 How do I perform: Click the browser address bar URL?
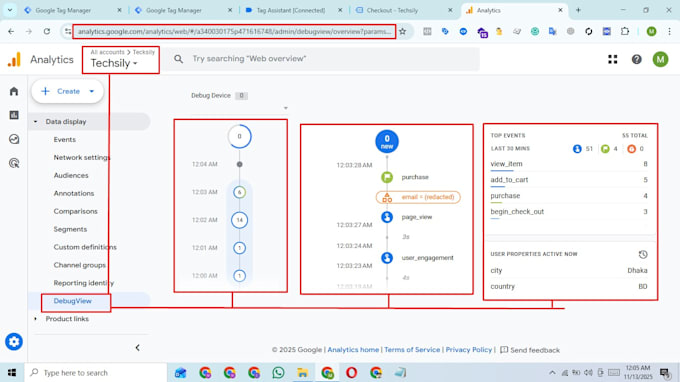pos(234,32)
